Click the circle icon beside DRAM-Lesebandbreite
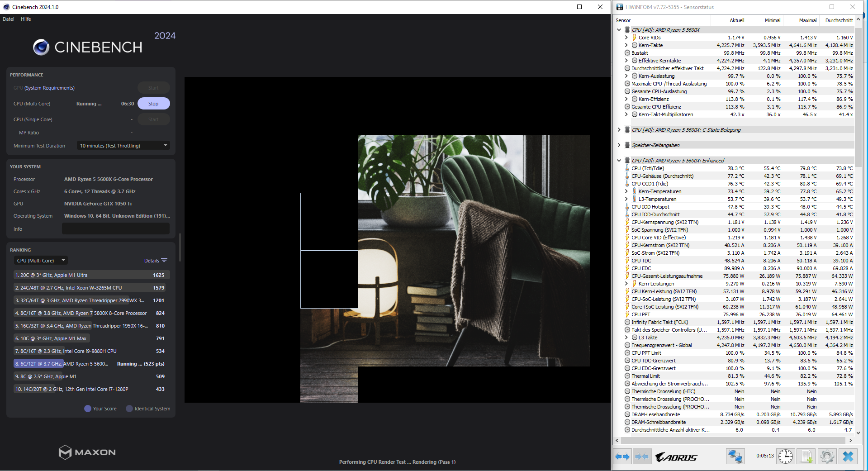The width and height of the screenshot is (868, 471). pos(627,414)
